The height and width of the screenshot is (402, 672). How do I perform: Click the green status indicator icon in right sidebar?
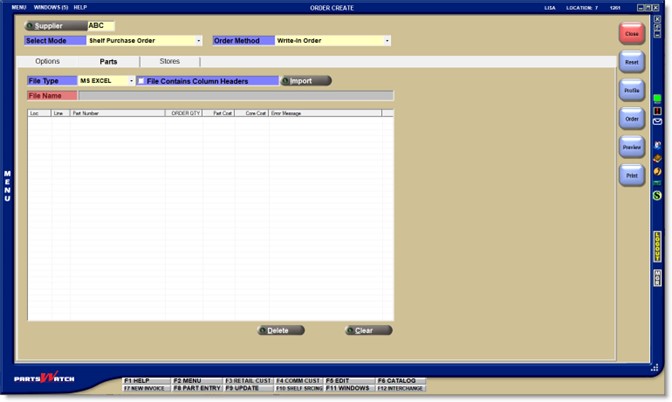[x=657, y=99]
